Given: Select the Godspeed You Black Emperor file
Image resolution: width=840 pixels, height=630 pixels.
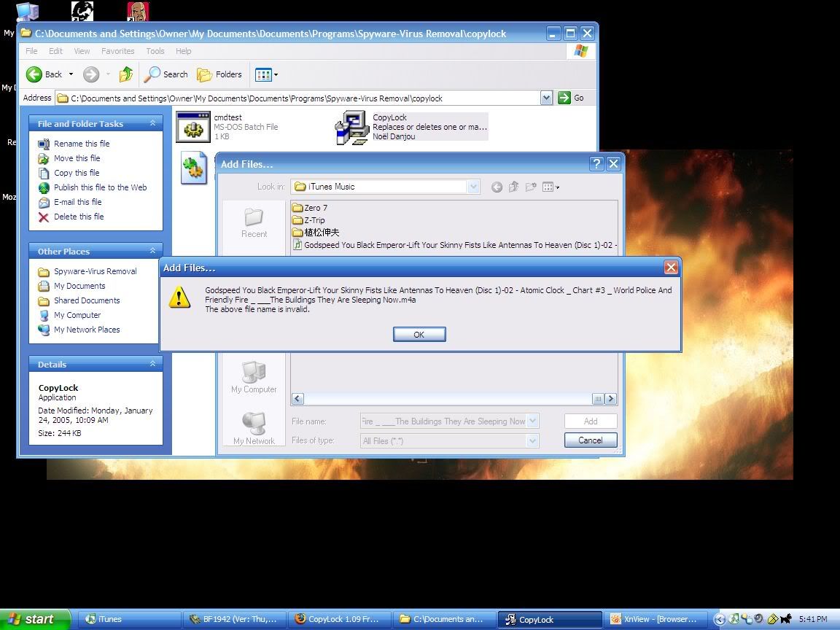Looking at the screenshot, I should 455,245.
